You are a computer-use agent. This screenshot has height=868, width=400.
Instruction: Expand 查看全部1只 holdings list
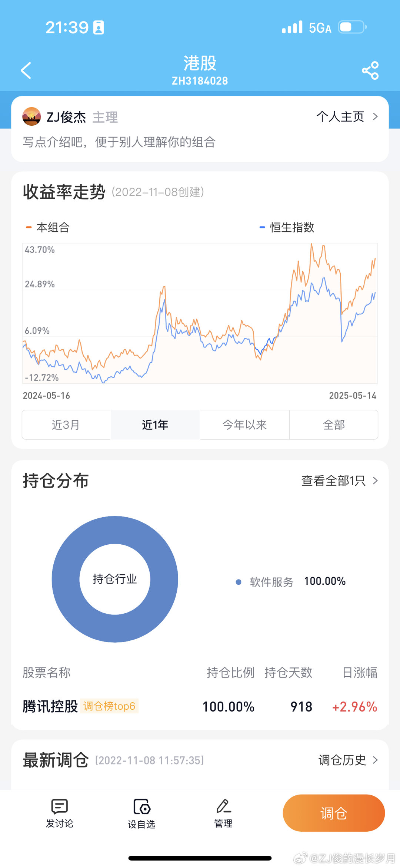pyautogui.click(x=339, y=481)
